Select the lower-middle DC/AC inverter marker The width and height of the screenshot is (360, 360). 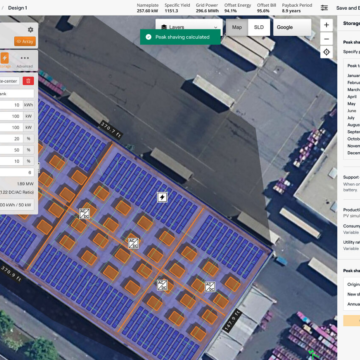(x=162, y=285)
